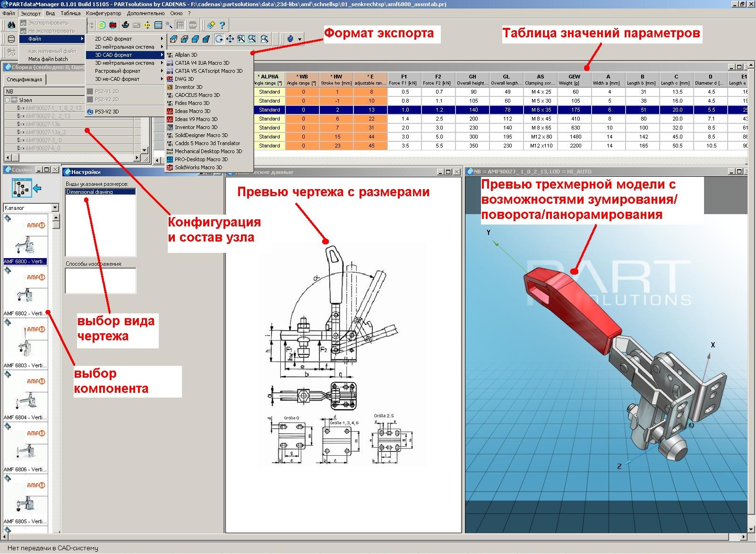Select the fourth shaded cube view icon
Screen dimensions: 756x554
click(206, 39)
